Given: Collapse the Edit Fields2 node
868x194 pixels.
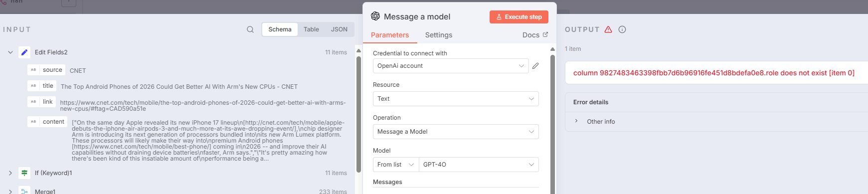Looking at the screenshot, I should pyautogui.click(x=10, y=52).
